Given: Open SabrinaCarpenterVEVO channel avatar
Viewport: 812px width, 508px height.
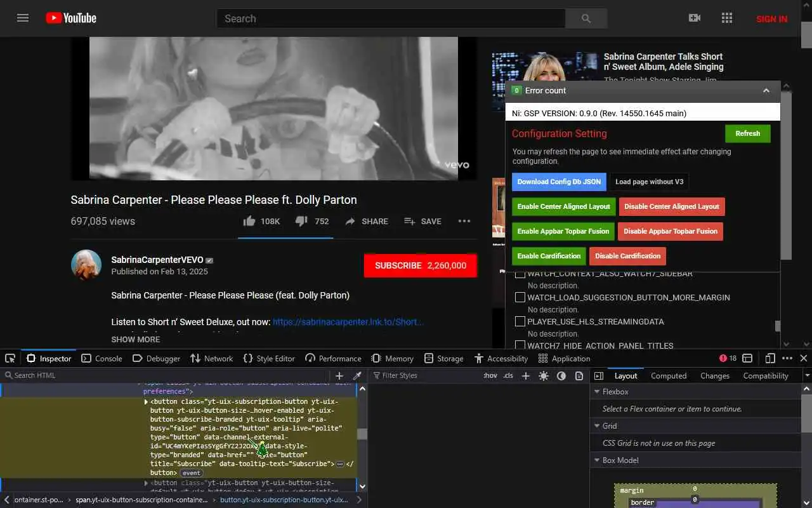Looking at the screenshot, I should (x=86, y=265).
